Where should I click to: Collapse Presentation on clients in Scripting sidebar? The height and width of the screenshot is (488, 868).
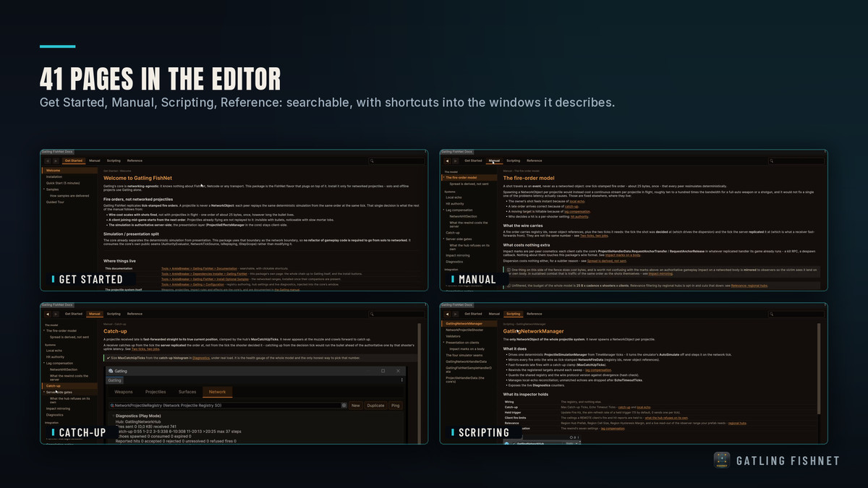pyautogui.click(x=443, y=343)
